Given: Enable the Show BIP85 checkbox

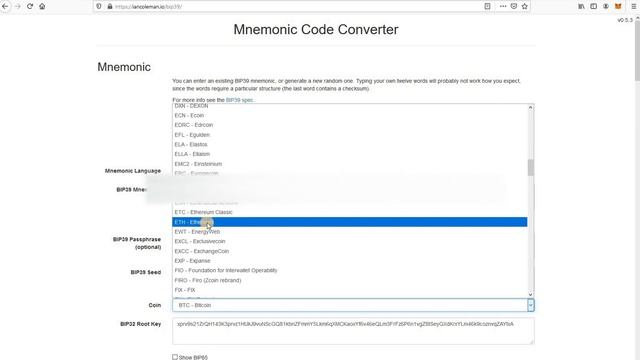Looking at the screenshot, I should 175,357.
